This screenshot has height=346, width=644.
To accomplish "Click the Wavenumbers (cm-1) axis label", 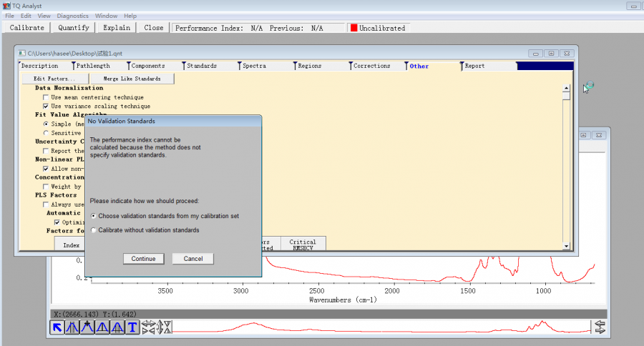I will 343,300.
